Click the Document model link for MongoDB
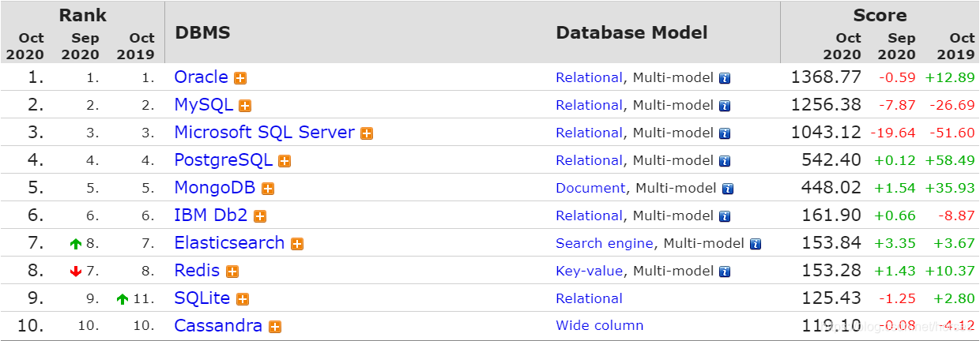 click(x=590, y=188)
